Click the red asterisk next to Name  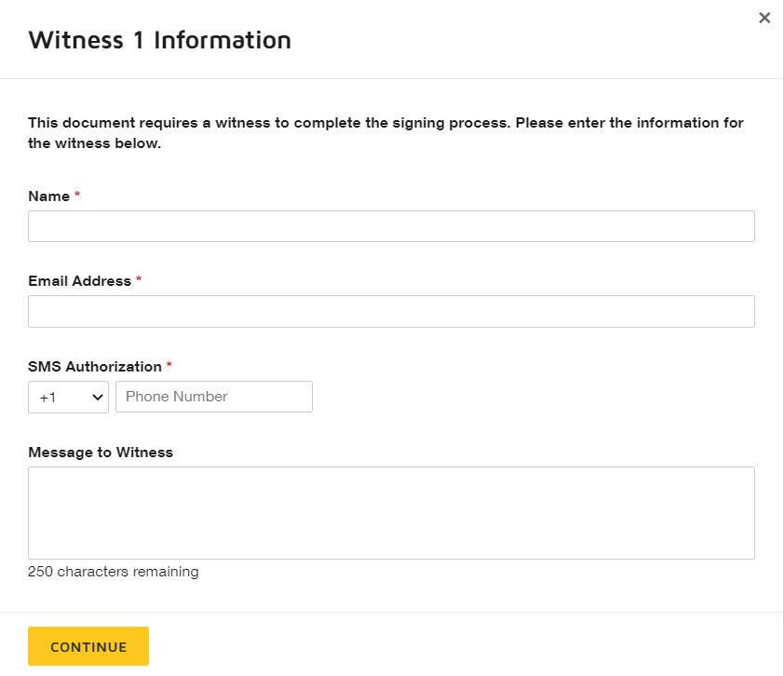[76, 195]
